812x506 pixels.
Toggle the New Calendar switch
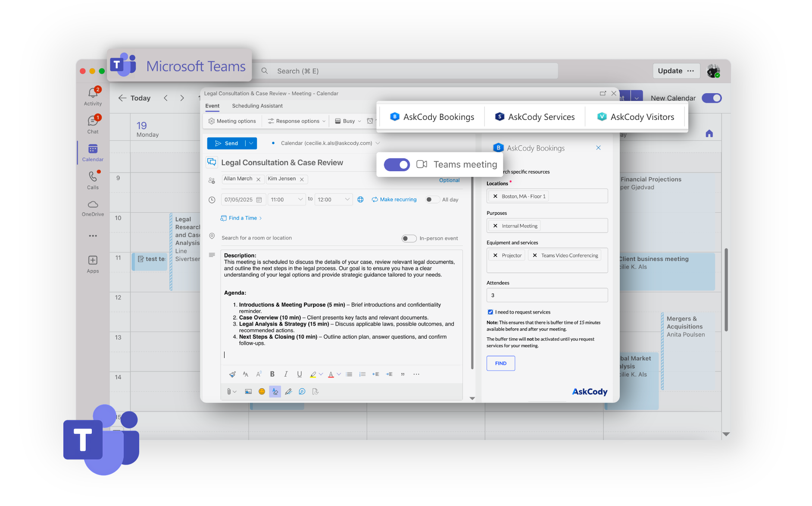point(712,98)
